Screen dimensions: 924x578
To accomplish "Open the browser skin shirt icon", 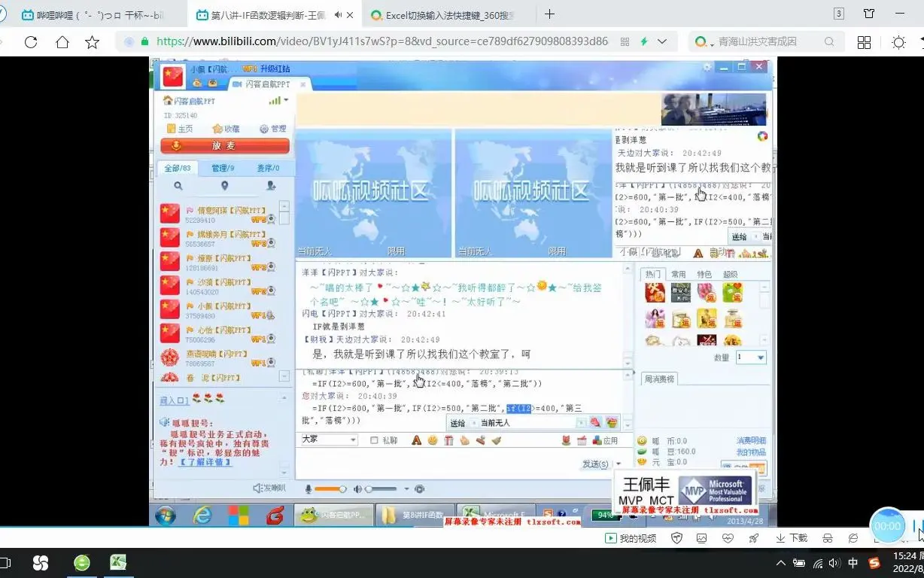I will [x=869, y=14].
